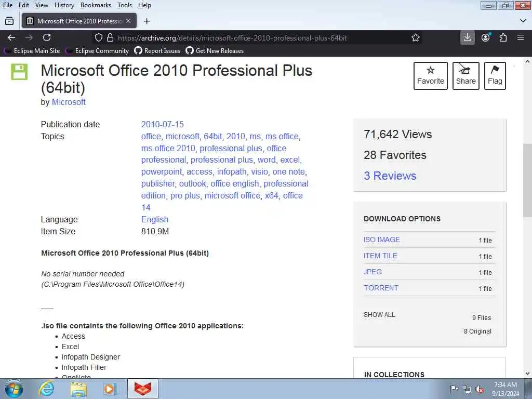
Task: Open tracking protection shield icon
Action: click(98, 37)
